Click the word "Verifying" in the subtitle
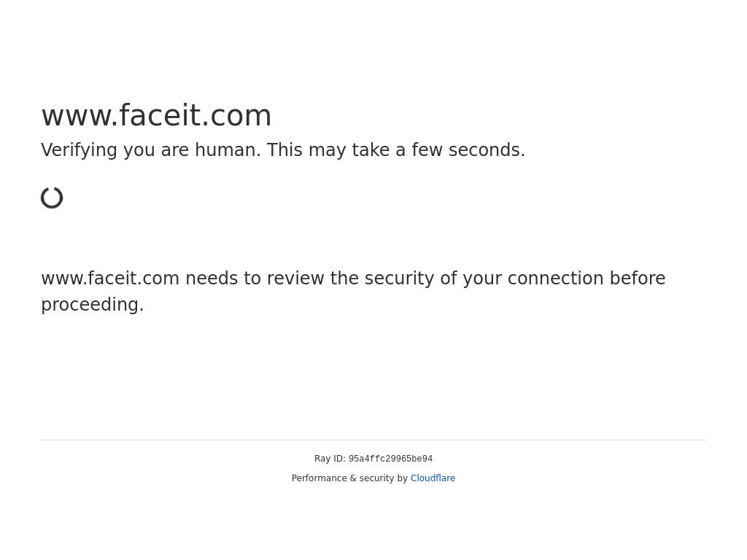The image size is (747, 560). (80, 150)
